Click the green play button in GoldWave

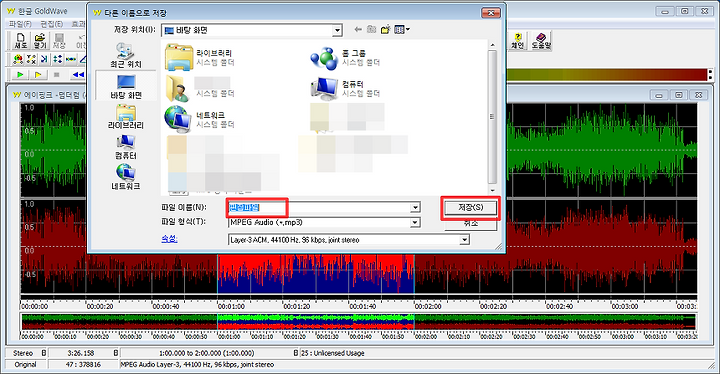click(x=20, y=74)
